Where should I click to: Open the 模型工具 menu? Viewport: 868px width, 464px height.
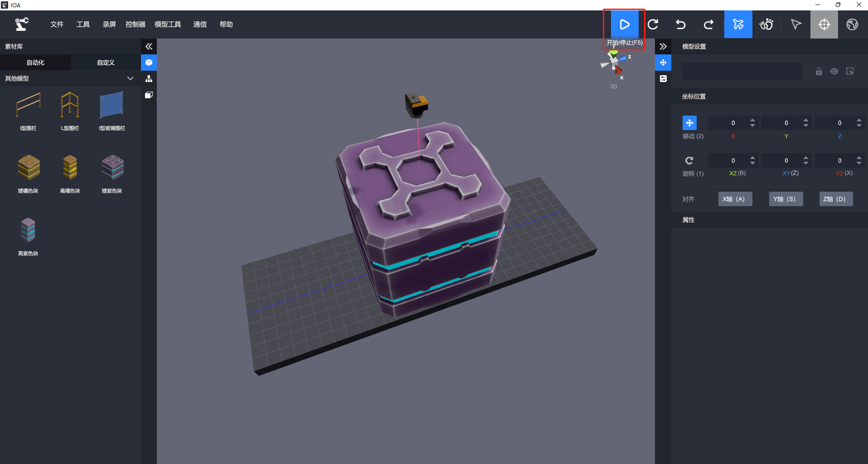(x=168, y=24)
